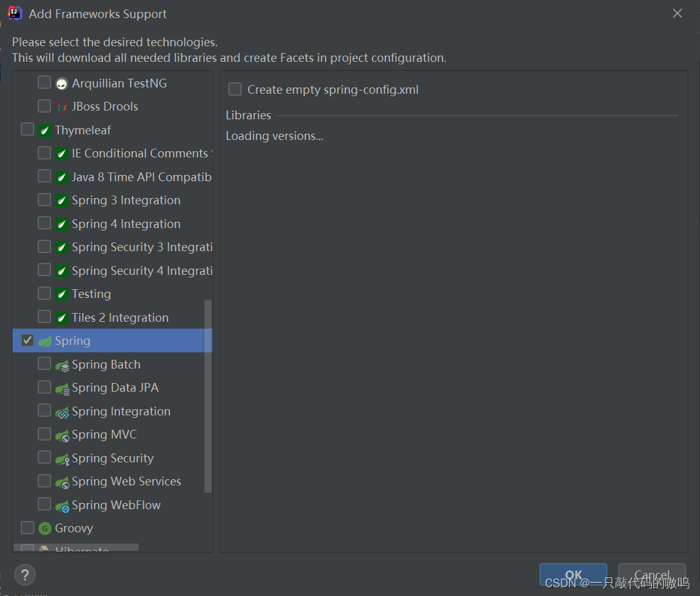The width and height of the screenshot is (700, 596).
Task: Click the Spring Web Services icon
Action: [x=62, y=482]
